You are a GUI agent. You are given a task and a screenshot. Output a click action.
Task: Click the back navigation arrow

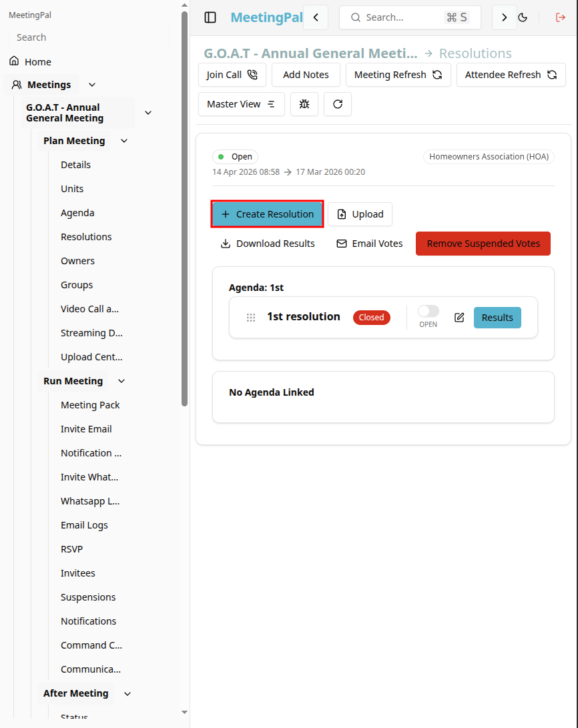(x=316, y=17)
